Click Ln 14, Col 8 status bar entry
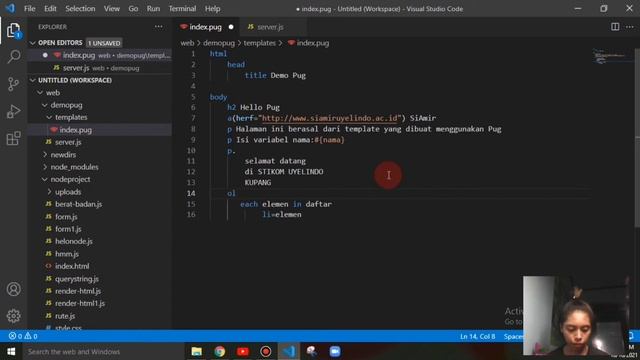The image size is (640, 360). click(x=478, y=336)
